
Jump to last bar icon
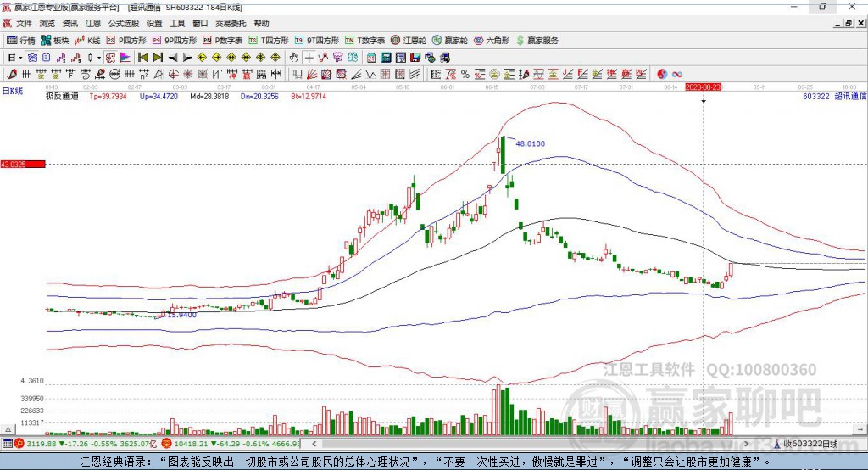pyautogui.click(x=158, y=58)
